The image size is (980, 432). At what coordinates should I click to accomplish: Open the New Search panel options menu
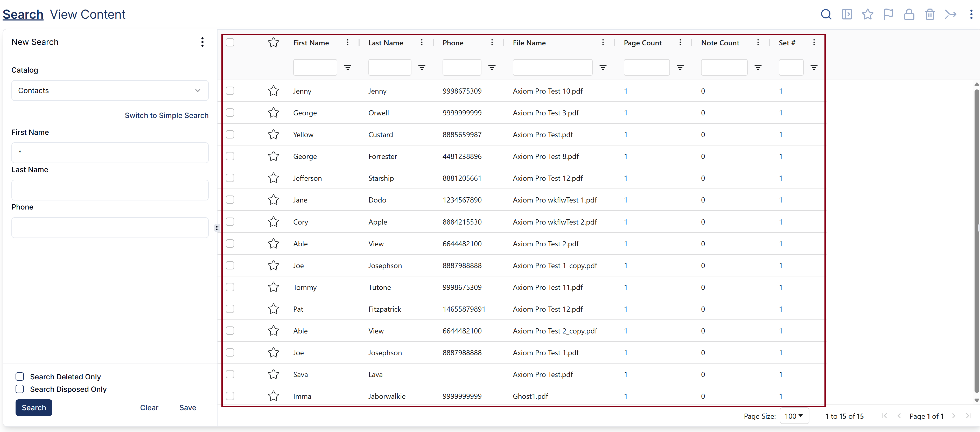[x=202, y=42]
